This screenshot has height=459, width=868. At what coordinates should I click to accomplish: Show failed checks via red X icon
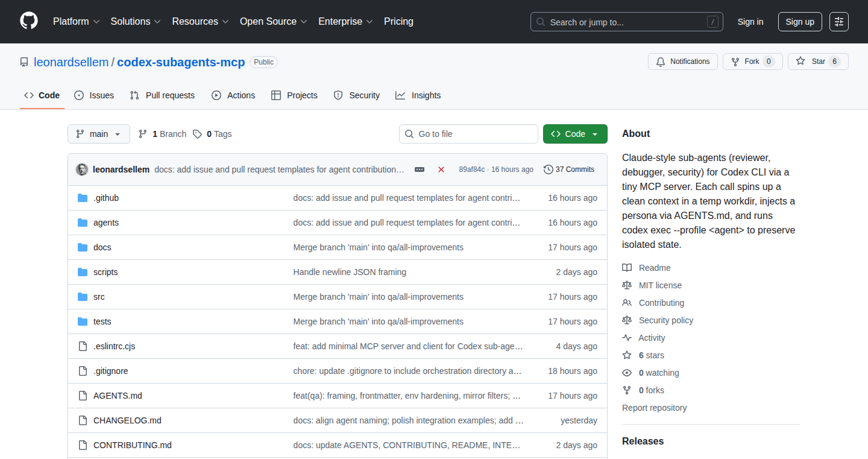441,169
